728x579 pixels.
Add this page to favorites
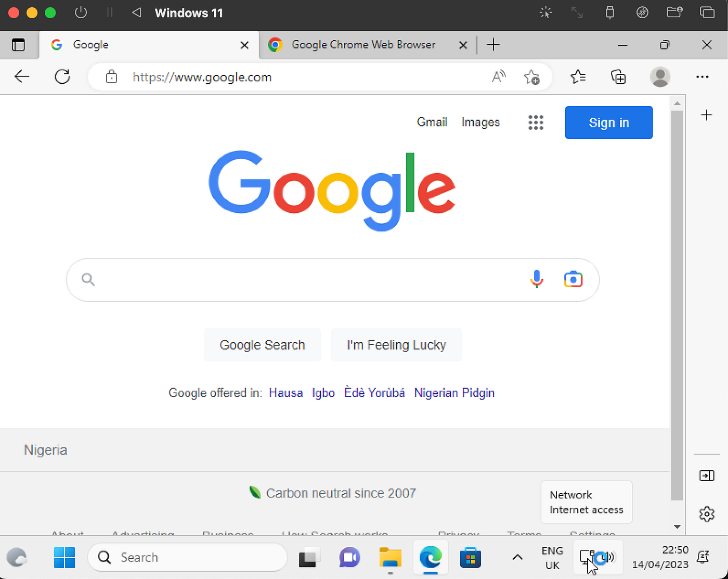click(x=531, y=77)
